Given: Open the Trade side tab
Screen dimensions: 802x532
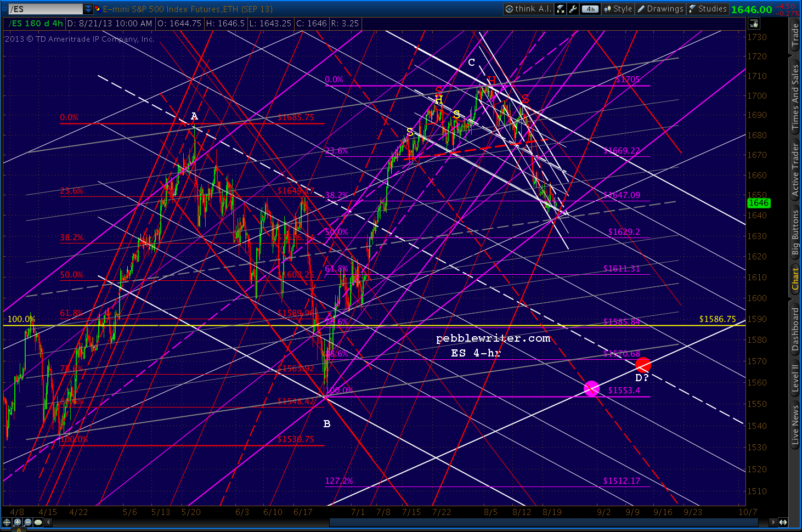Looking at the screenshot, I should (795, 35).
